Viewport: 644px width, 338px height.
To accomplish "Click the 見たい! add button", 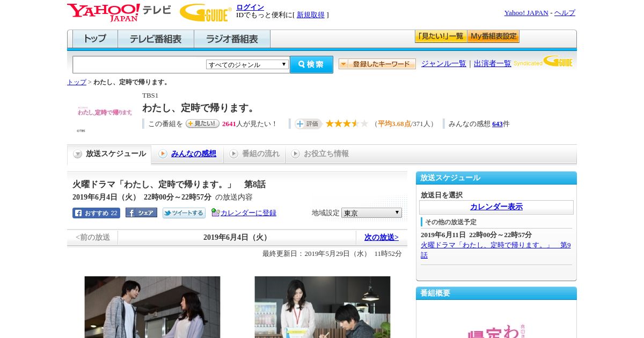I will [202, 123].
